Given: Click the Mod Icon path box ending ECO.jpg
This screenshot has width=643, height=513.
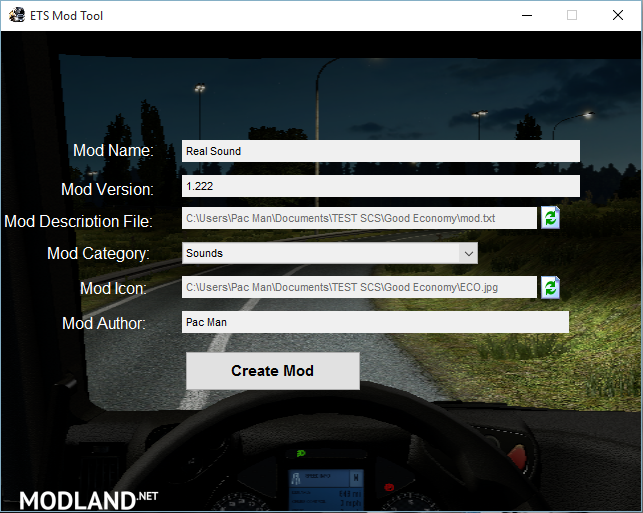Looking at the screenshot, I should [359, 287].
